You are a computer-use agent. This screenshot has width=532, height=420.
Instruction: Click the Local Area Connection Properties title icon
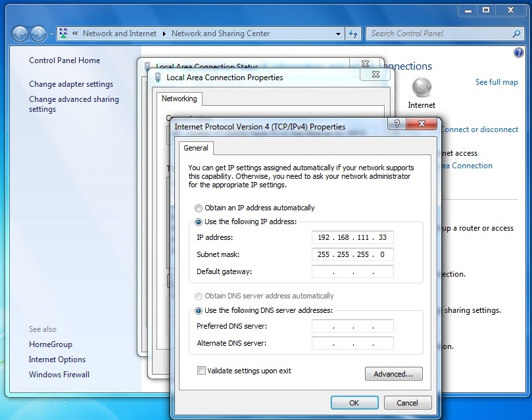pyautogui.click(x=158, y=78)
